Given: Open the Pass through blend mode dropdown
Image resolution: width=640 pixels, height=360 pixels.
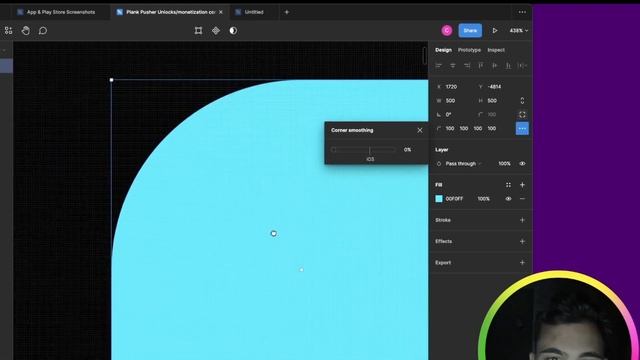Looking at the screenshot, I should click(463, 164).
